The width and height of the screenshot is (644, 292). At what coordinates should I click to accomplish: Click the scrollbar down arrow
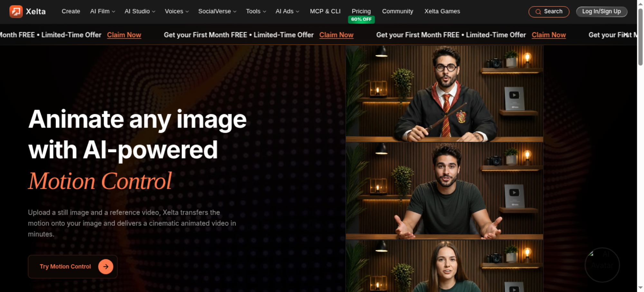pyautogui.click(x=640, y=287)
